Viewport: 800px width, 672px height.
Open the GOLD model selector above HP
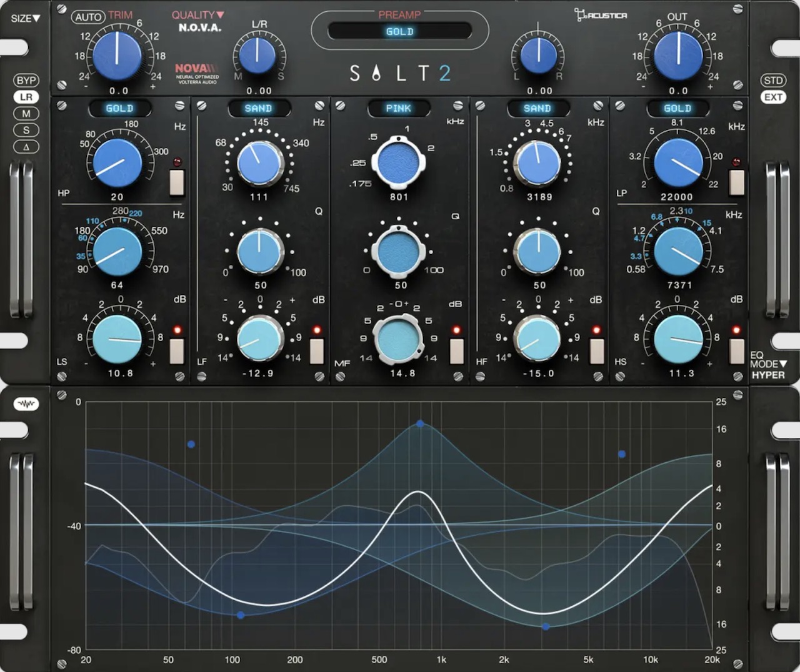pos(119,109)
